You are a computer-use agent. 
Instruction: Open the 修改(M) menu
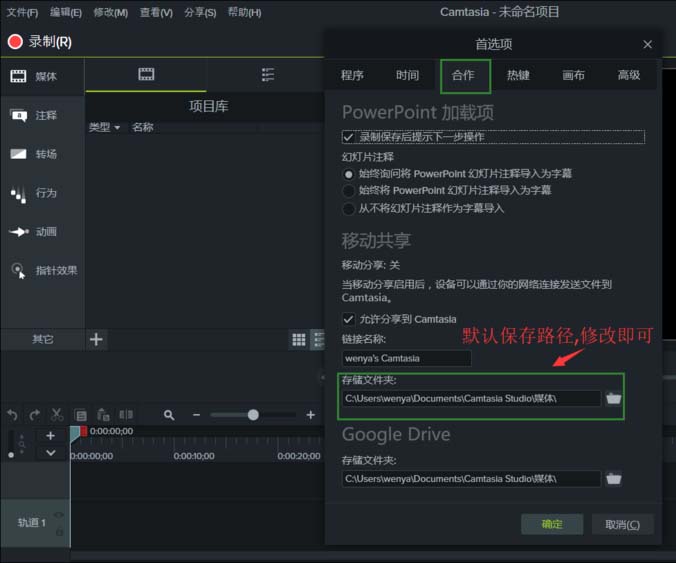pos(110,13)
